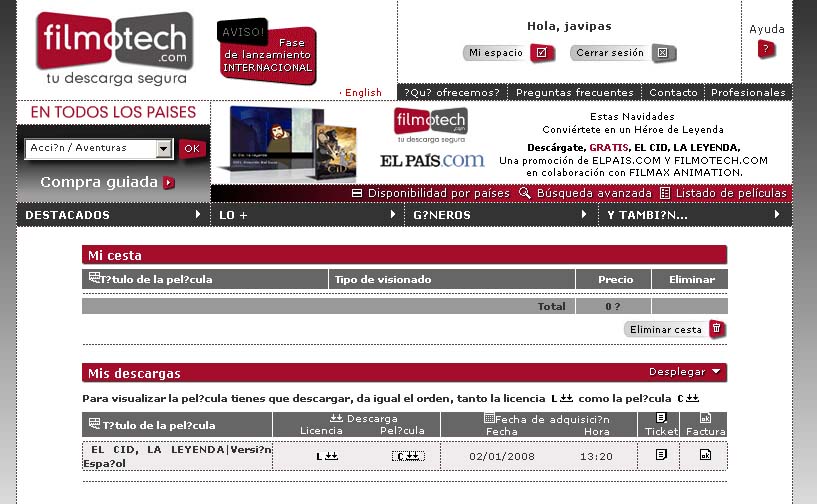This screenshot has width=817, height=504.
Task: Download the license for El Cid
Action: (x=327, y=456)
